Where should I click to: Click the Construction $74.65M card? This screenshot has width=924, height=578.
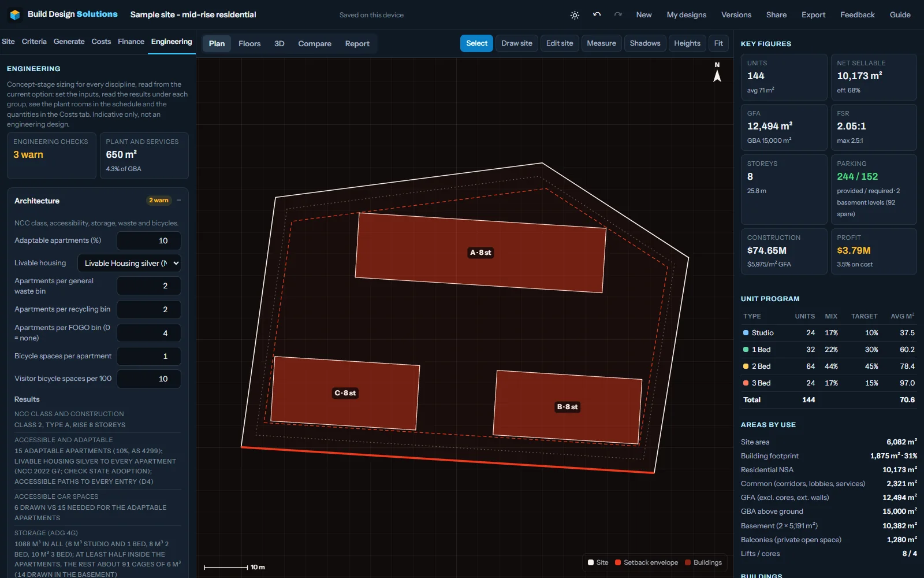point(784,251)
